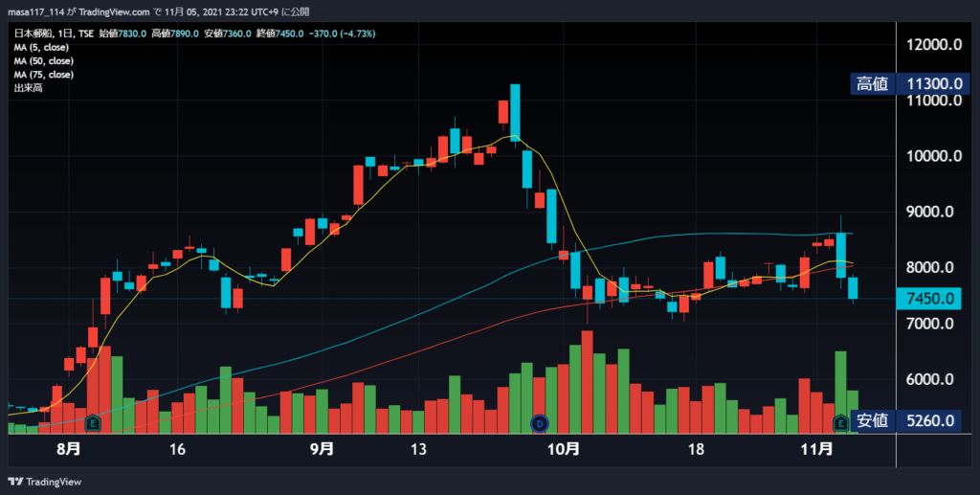This screenshot has height=495, width=980.
Task: Click the 13 date axis label
Action: click(x=418, y=449)
